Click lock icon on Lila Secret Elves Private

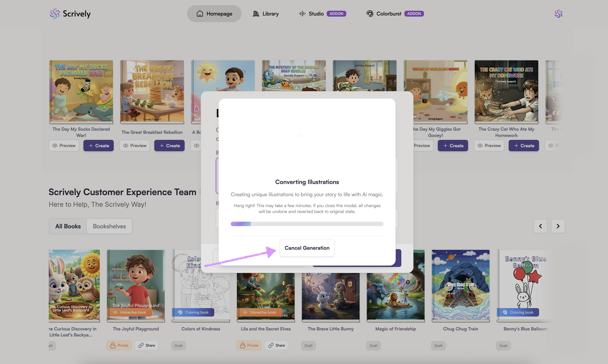243,345
